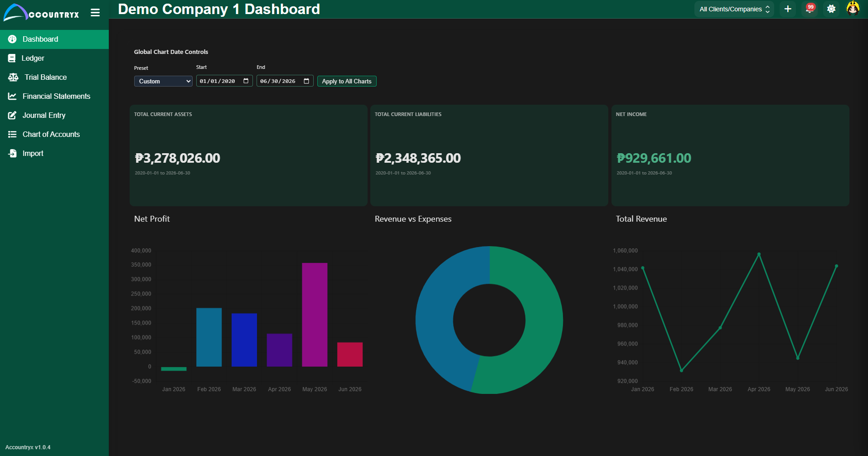Screen dimensions: 868x456
Task: Click the Dashboard gauge icon
Action: pos(12,39)
